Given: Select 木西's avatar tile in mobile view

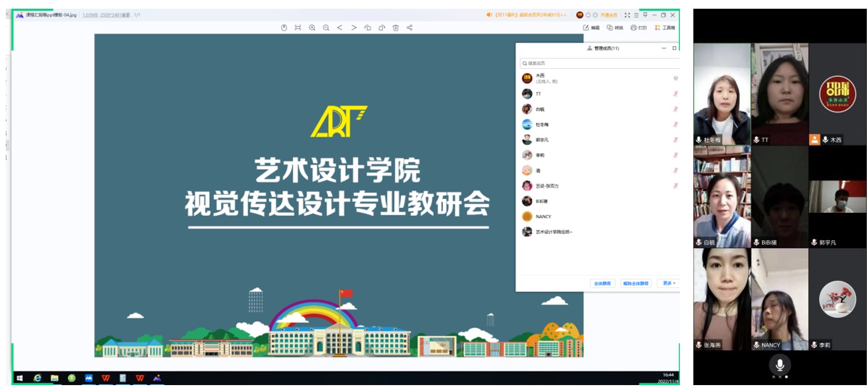Looking at the screenshot, I should tap(837, 94).
